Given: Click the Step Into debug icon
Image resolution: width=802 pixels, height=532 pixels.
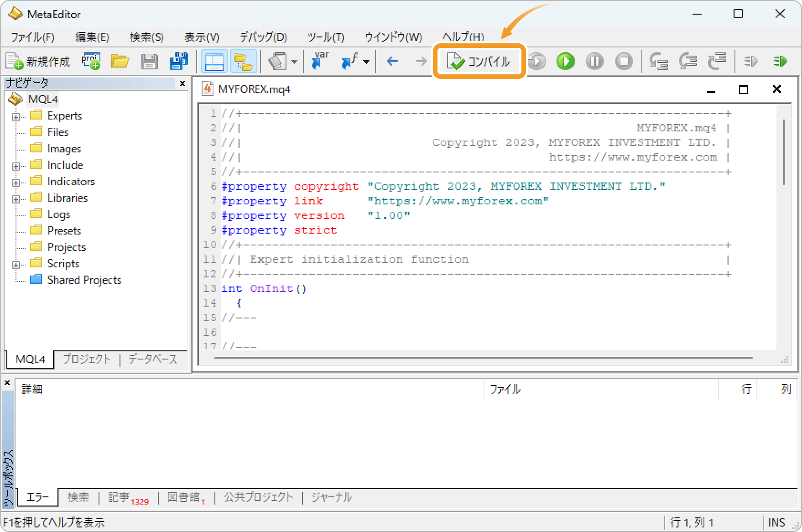Looking at the screenshot, I should (x=658, y=61).
